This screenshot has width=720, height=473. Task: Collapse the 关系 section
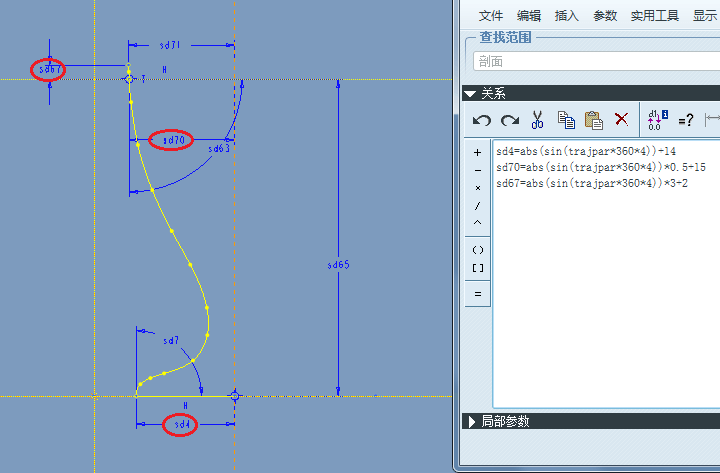pos(470,94)
